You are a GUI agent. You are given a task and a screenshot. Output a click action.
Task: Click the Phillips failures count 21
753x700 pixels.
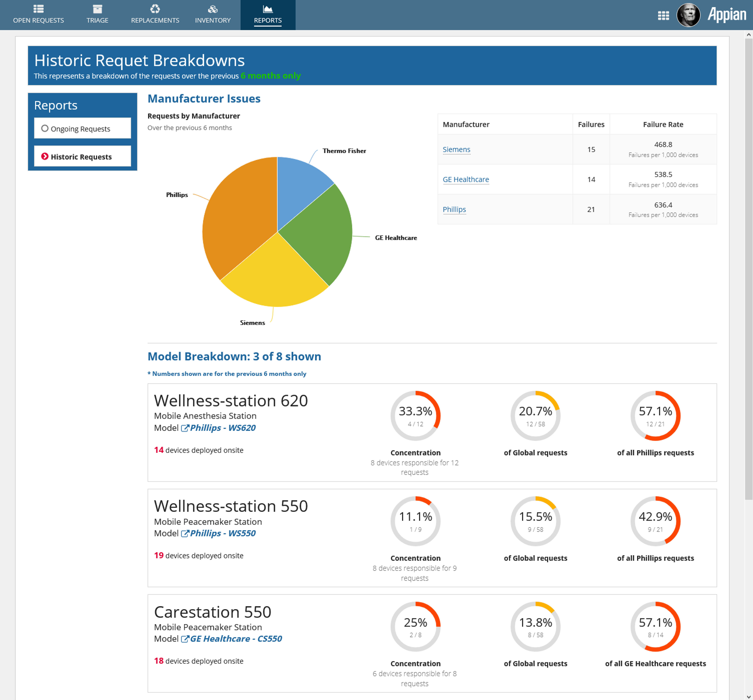coord(591,209)
